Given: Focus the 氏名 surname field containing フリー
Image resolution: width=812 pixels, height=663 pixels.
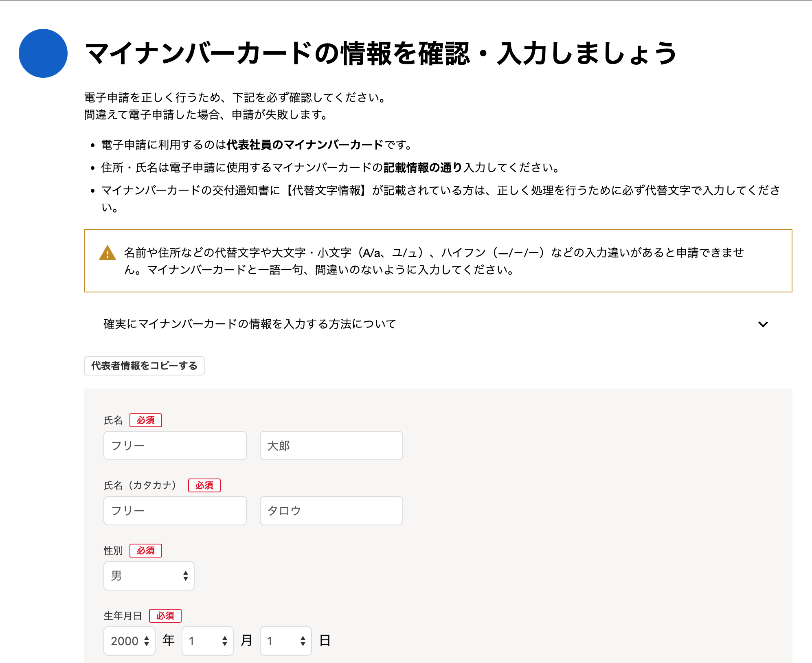Looking at the screenshot, I should [x=175, y=446].
